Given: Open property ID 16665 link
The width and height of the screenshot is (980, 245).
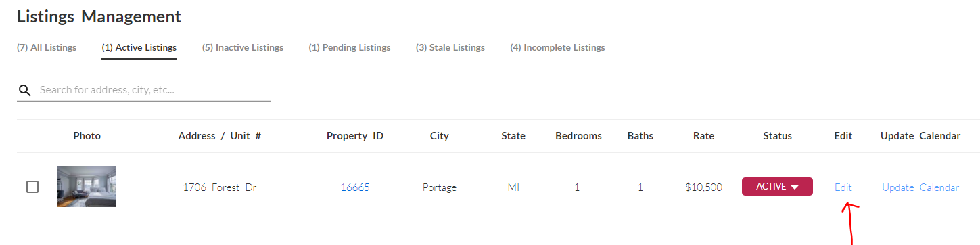Looking at the screenshot, I should pyautogui.click(x=355, y=187).
